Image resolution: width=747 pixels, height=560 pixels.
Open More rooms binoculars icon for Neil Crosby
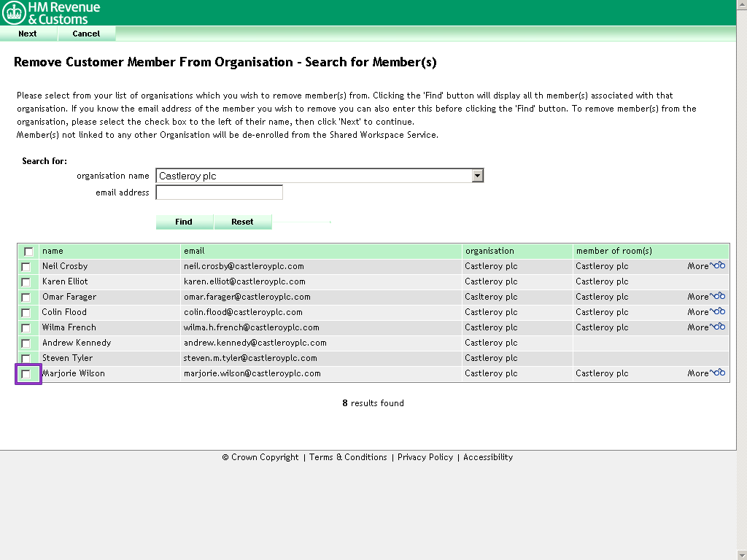click(x=719, y=266)
